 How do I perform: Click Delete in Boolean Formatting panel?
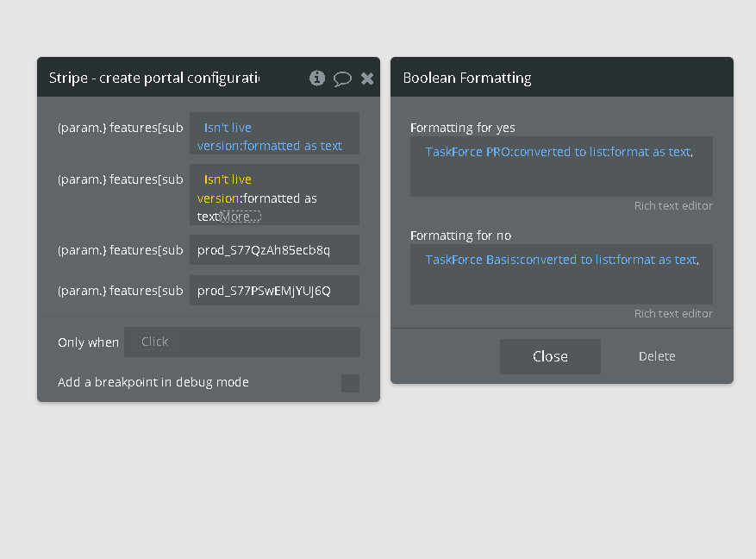[657, 356]
